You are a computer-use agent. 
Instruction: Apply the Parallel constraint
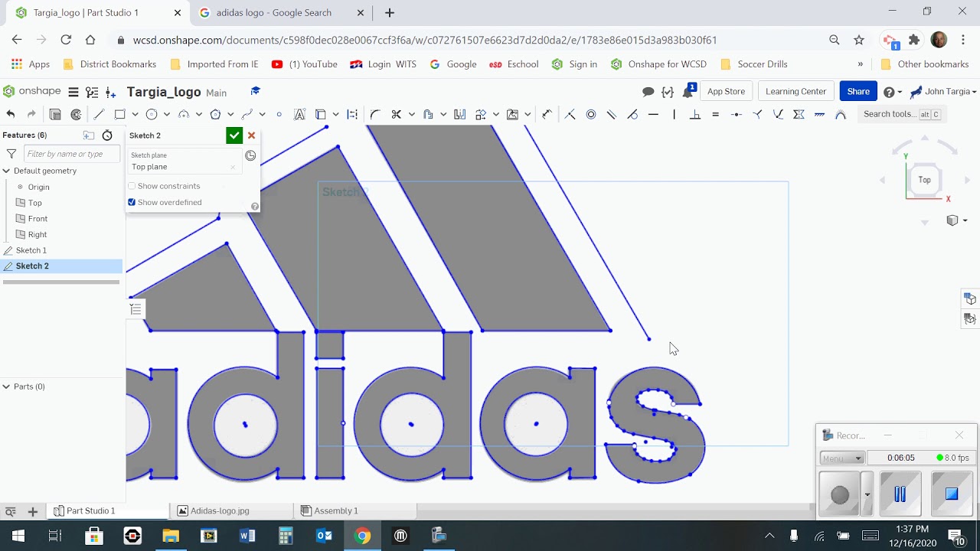tap(611, 114)
